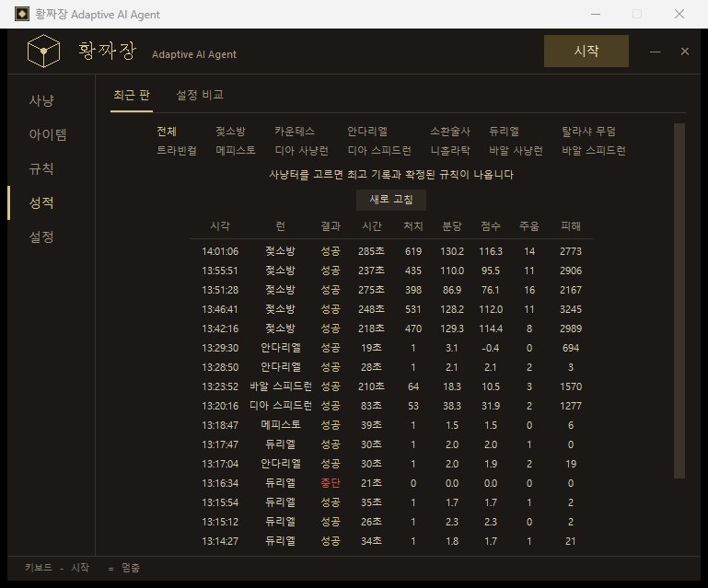Select the 전체 filter

(x=167, y=132)
